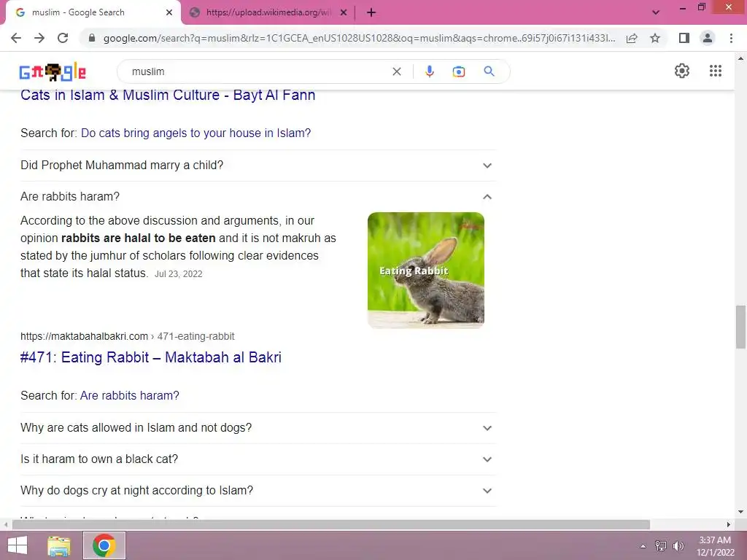Open Chrome's three-dot menu
747x560 pixels.
coord(731,38)
